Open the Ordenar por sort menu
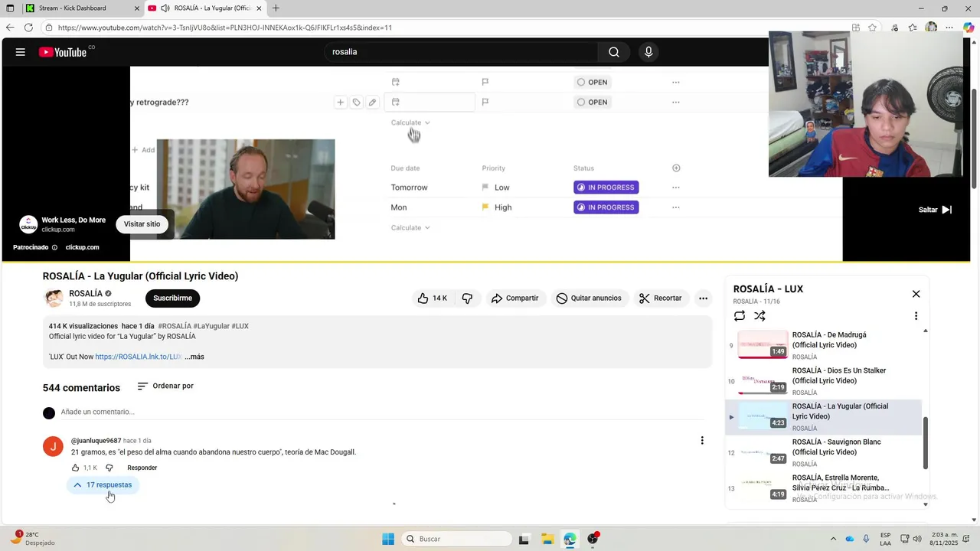Screen dimensions: 980x551 (165, 386)
